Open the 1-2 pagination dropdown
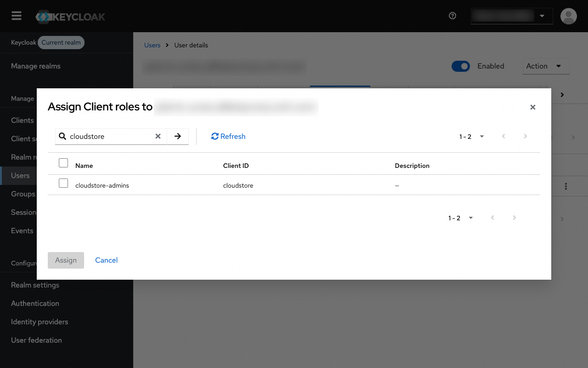588x368 pixels. pos(481,136)
